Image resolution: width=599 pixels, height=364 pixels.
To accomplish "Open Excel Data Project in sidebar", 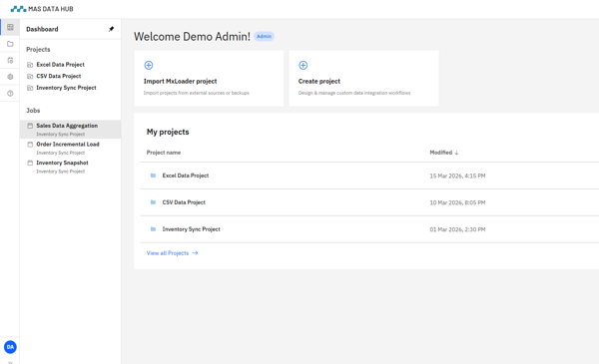I will pos(60,65).
